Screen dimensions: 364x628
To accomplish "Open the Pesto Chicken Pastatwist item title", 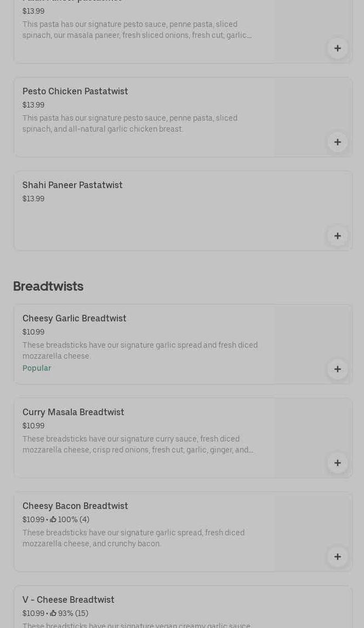I will click(x=75, y=91).
